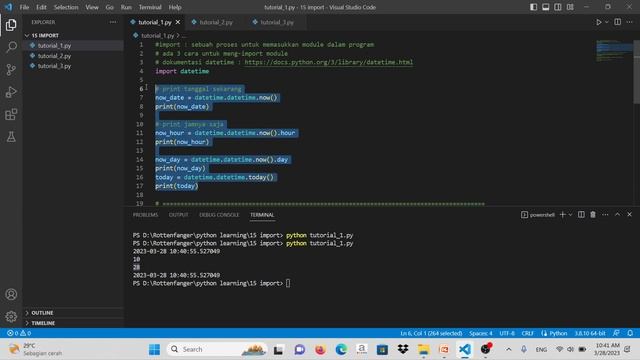
Task: Change indentation via Spaces: 4
Action: pos(480,333)
